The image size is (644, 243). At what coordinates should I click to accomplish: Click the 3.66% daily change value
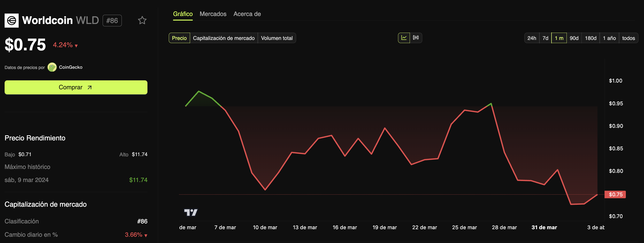(136, 235)
